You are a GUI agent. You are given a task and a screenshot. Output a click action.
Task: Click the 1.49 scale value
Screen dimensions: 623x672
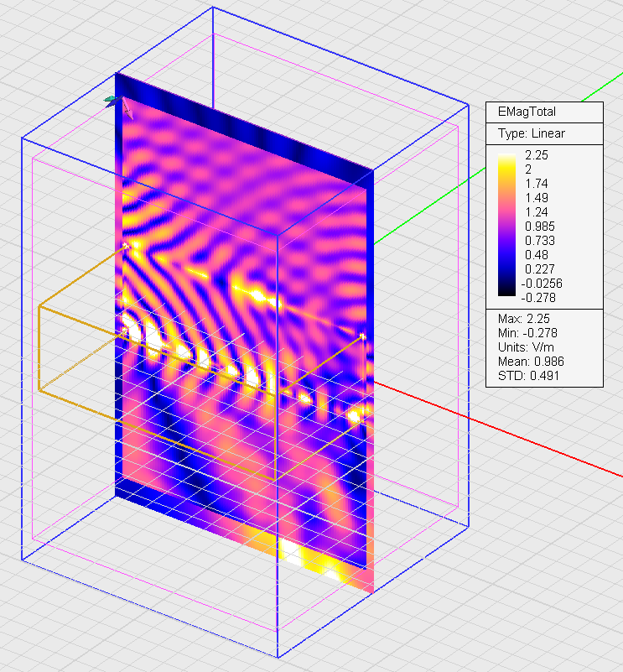(537, 197)
